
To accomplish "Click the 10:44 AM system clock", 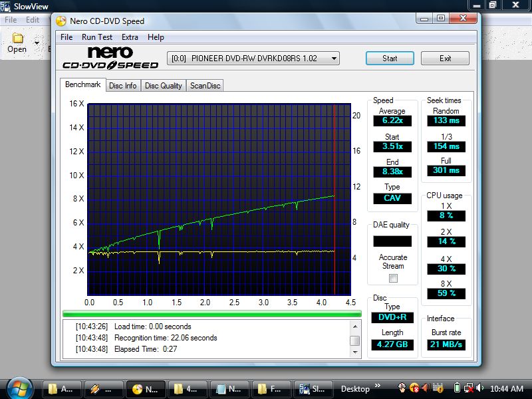I will (507, 388).
